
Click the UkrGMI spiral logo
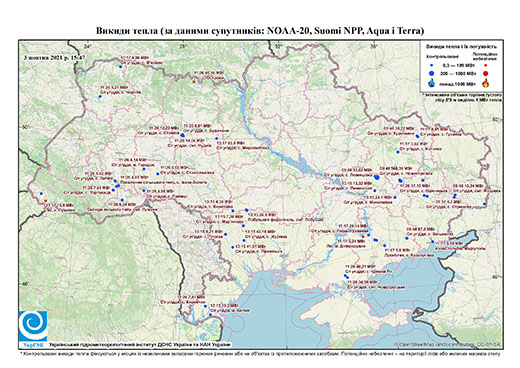pos(33,326)
